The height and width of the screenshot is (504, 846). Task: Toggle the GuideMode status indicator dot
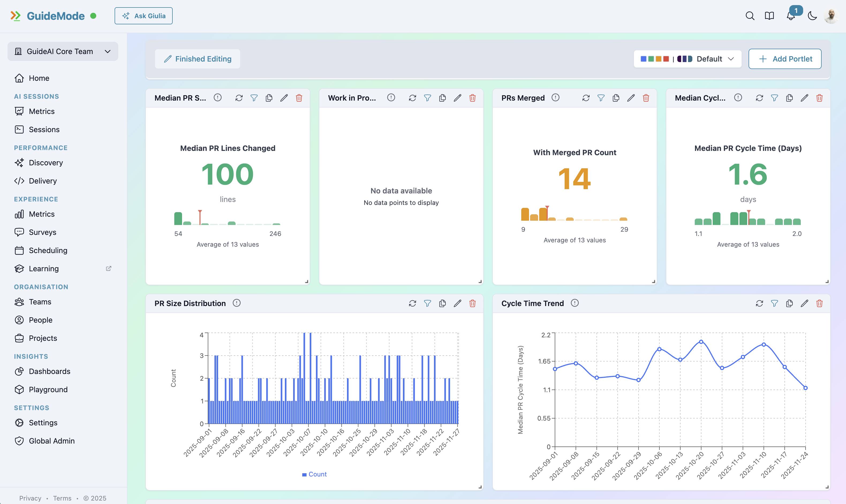tap(93, 15)
